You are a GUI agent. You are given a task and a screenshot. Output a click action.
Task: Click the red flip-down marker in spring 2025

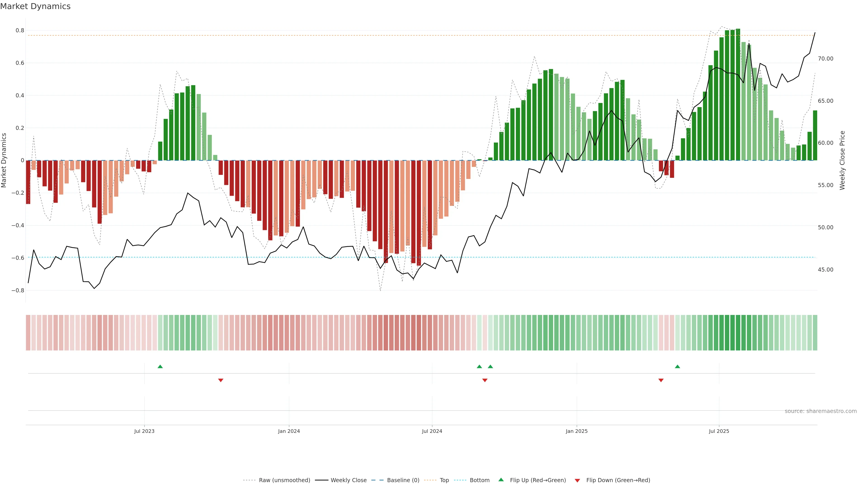coord(661,380)
